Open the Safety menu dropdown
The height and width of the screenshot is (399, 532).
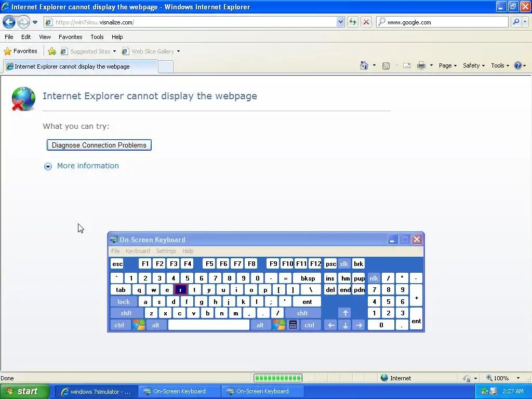[x=474, y=65]
